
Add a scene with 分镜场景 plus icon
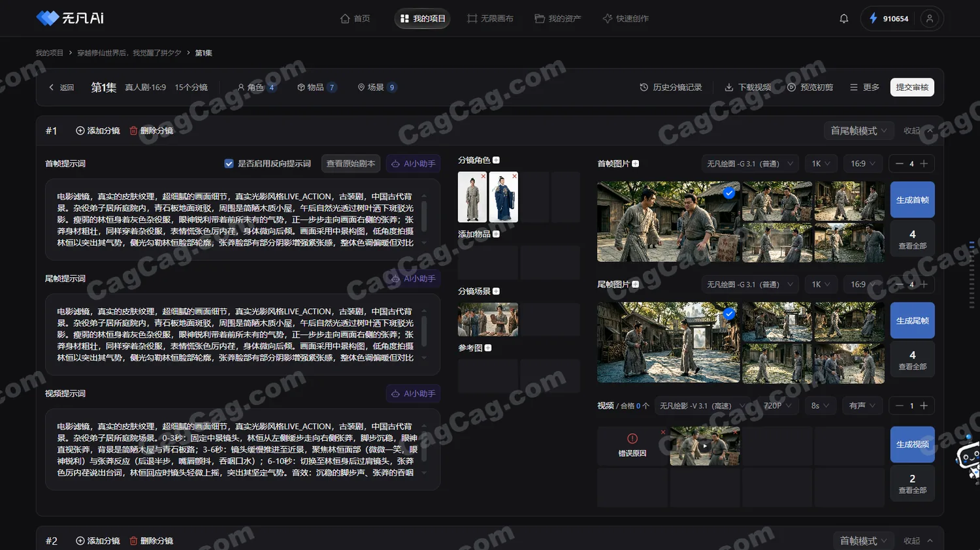click(496, 291)
